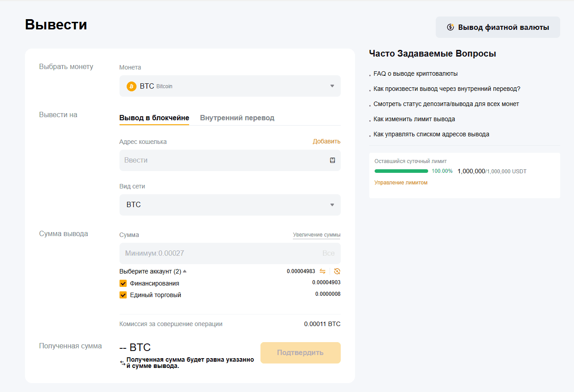The height and width of the screenshot is (392, 574).
Task: Click the Подтвердить button
Action: (301, 353)
